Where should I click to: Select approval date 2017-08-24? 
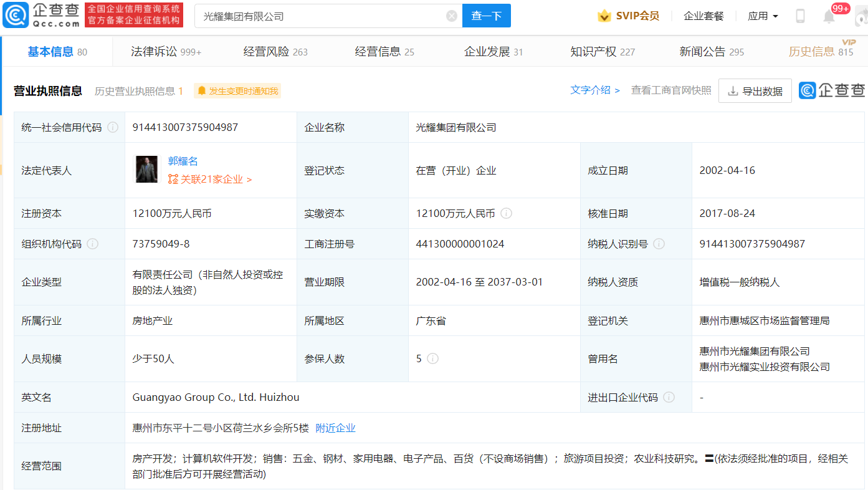(727, 213)
